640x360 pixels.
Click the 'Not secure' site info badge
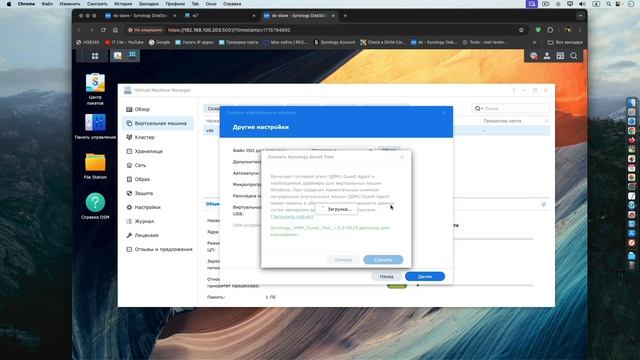145,30
